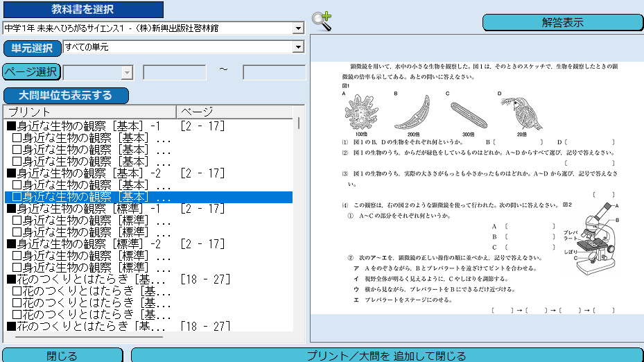Click the end page input field

coord(274,72)
